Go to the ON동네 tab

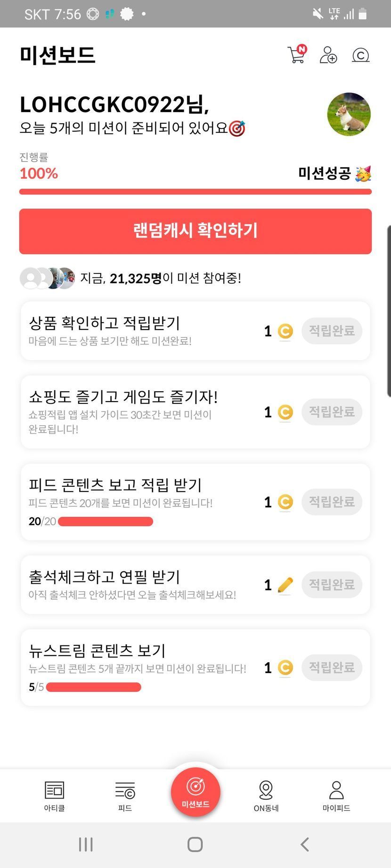pyautogui.click(x=266, y=796)
